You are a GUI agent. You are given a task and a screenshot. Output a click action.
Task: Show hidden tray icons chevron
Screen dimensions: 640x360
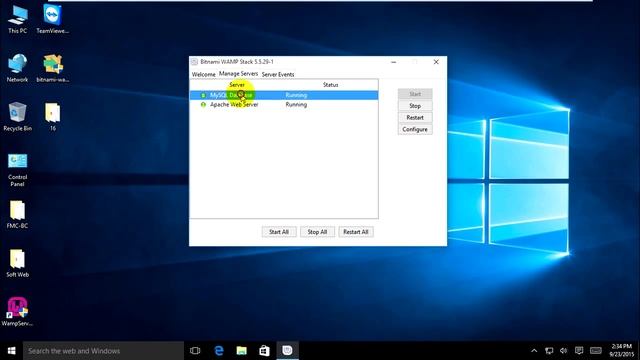(534, 351)
